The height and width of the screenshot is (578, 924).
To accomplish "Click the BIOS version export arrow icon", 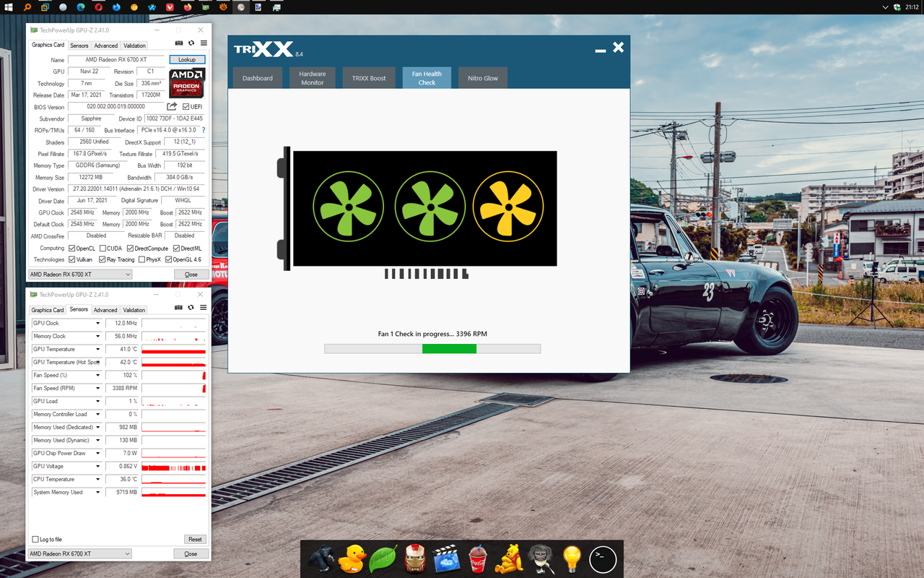I will [172, 106].
